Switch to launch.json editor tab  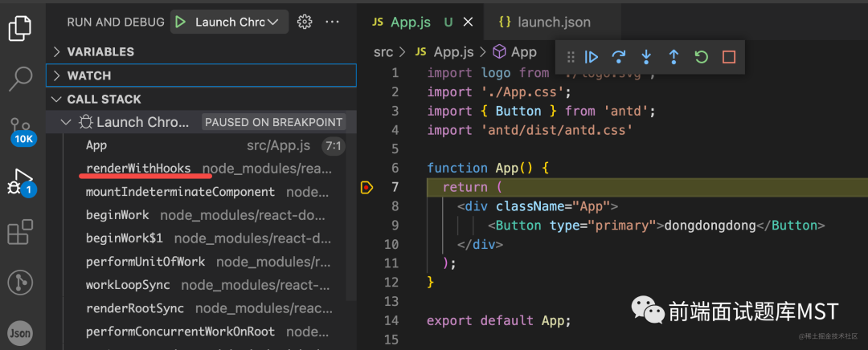tap(552, 22)
